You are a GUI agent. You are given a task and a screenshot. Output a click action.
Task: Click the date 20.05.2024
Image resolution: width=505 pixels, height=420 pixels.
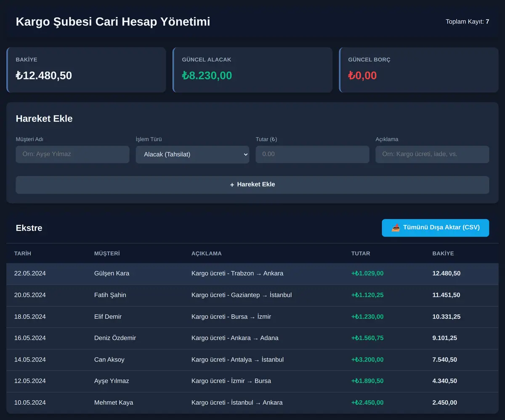[30, 295]
